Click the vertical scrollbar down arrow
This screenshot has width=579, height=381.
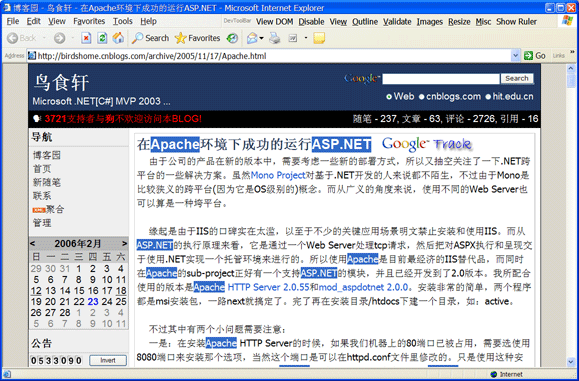[571, 362]
